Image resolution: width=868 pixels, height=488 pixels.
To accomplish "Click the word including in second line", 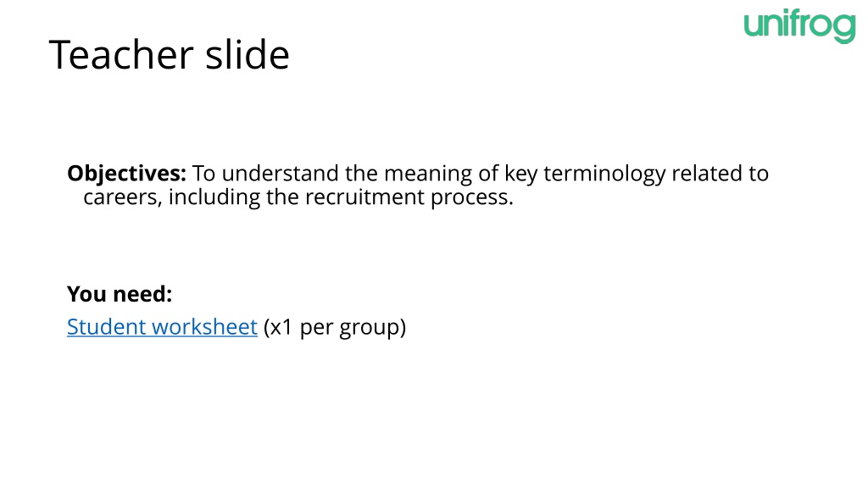I will coord(214,198).
